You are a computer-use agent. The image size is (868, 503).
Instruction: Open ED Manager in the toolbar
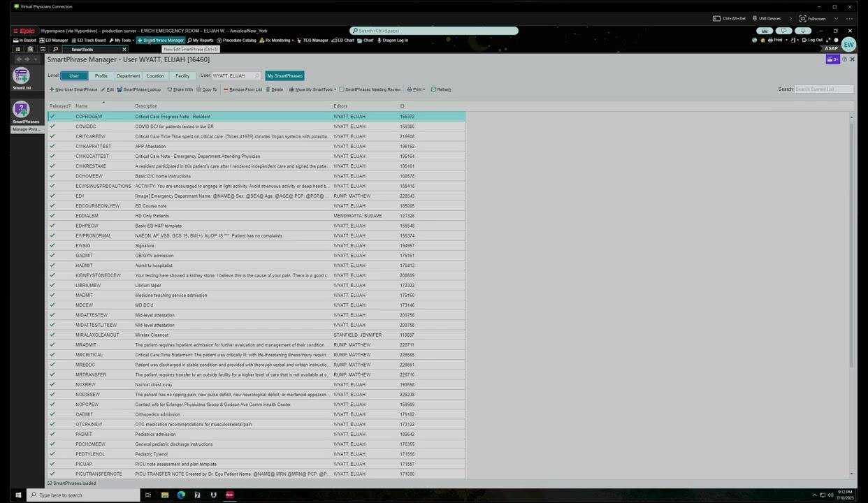(54, 41)
